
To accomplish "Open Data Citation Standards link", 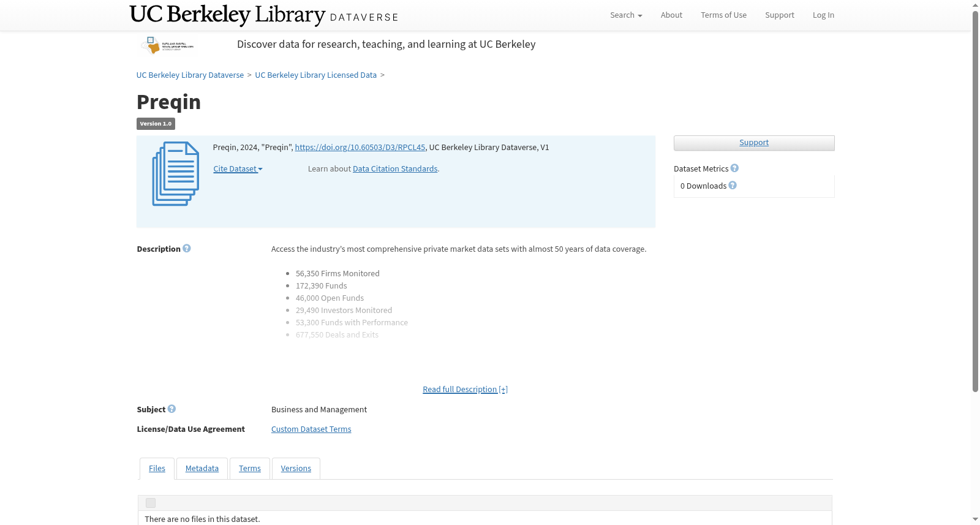I will (x=395, y=168).
